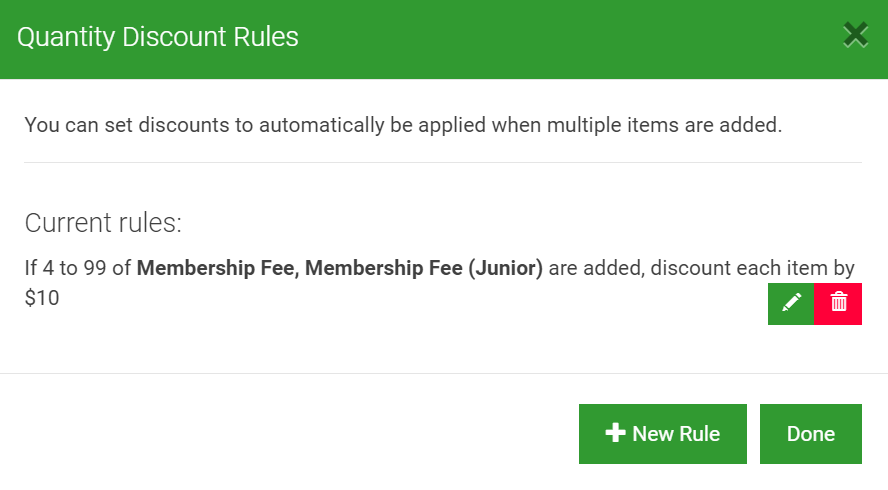Screen dimensions: 888x490
Task: Click the "New Rule" label text
Action: tap(676, 434)
